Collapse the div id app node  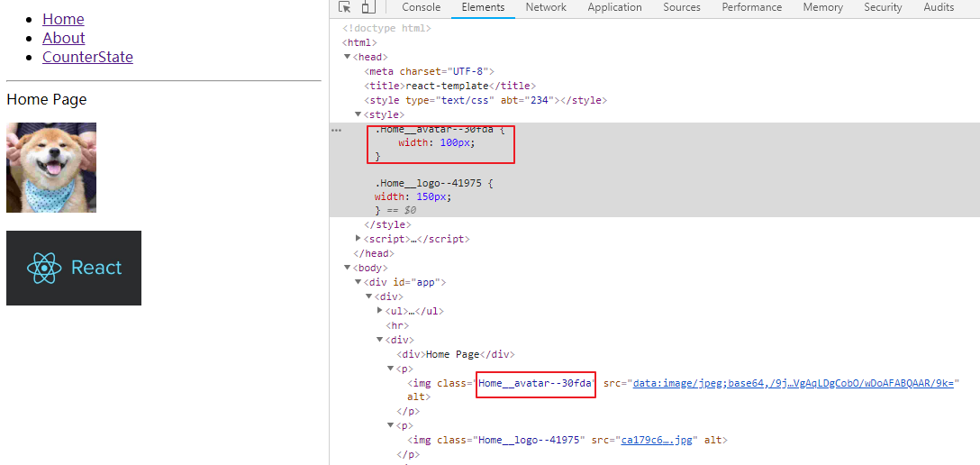pyautogui.click(x=358, y=282)
